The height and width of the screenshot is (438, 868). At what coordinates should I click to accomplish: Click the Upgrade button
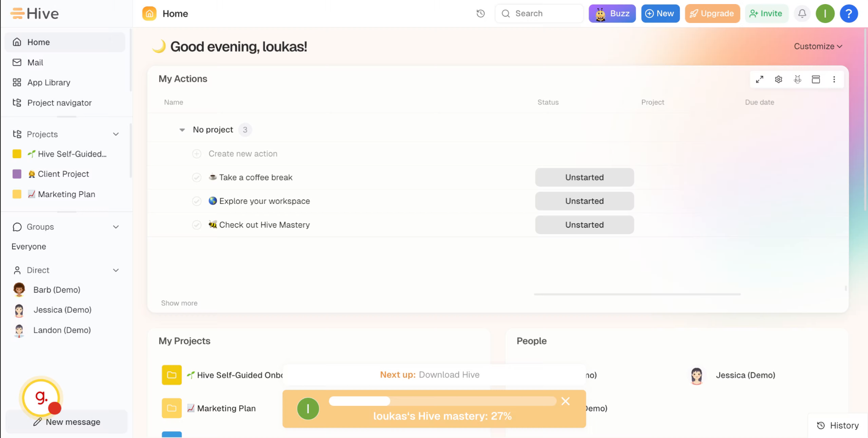712,14
